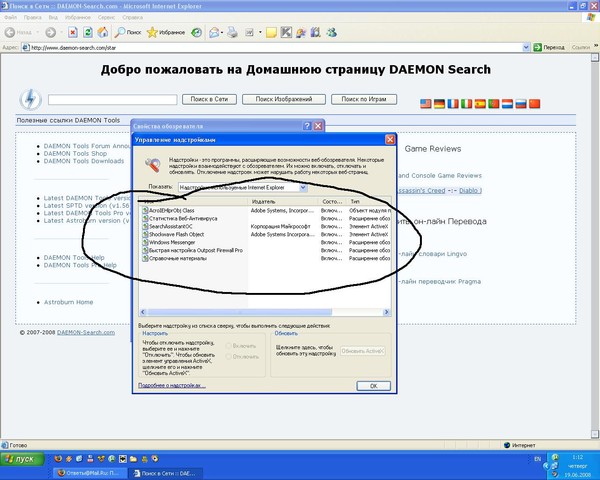Viewport: 600px width, 480px height.
Task: Open the address bar history dropdown arrow
Action: tap(526, 47)
